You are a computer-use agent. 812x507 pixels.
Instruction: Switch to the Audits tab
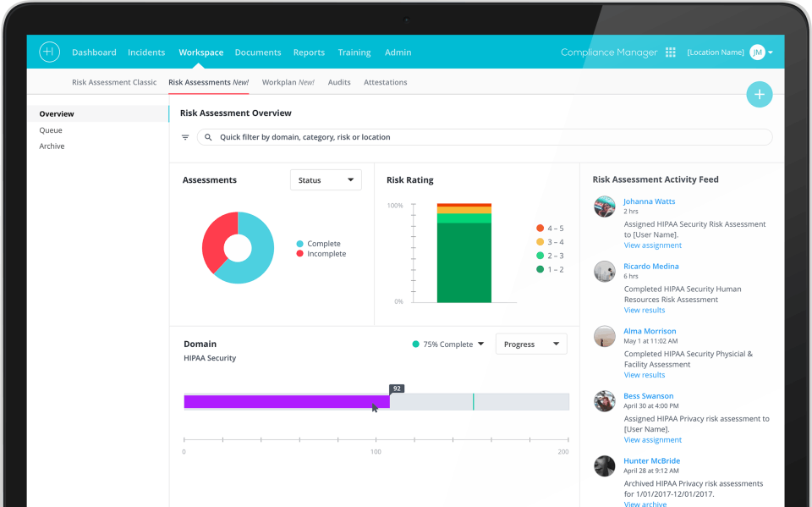(339, 82)
